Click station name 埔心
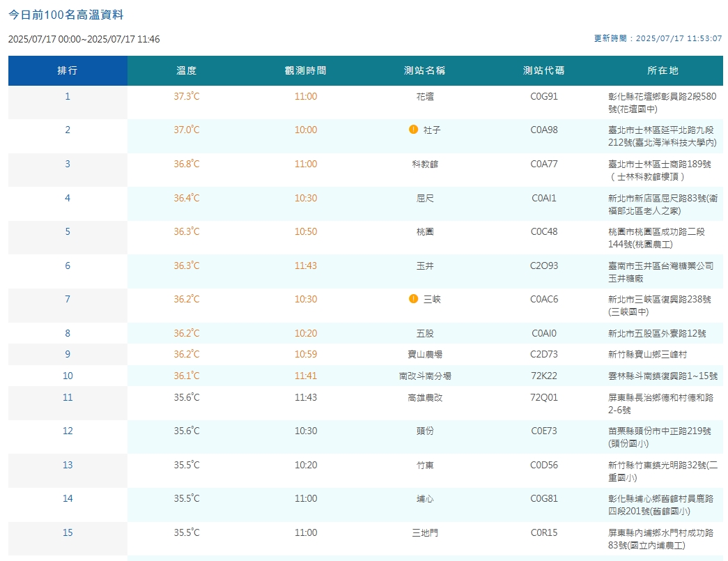Image resolution: width=728 pixels, height=561 pixels. (425, 499)
